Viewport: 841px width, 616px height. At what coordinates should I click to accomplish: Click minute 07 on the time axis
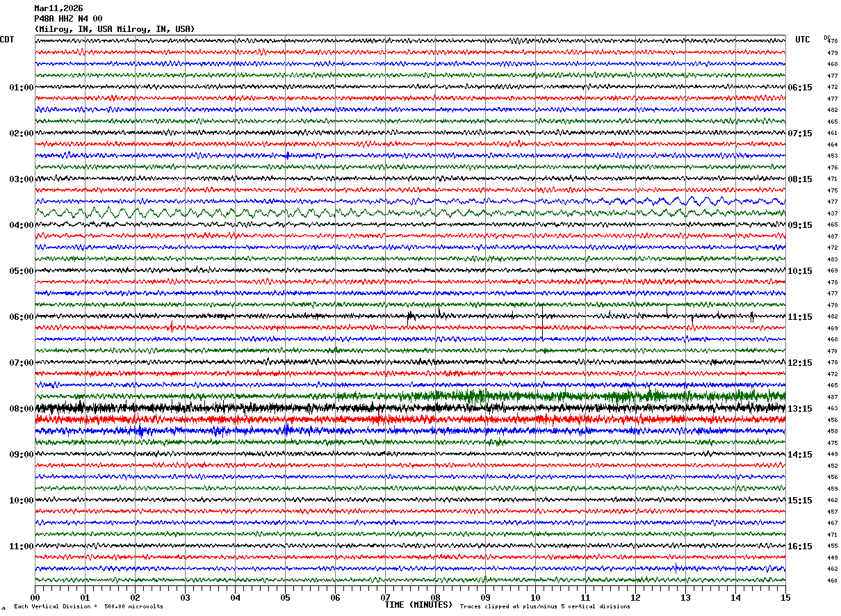[x=385, y=597]
